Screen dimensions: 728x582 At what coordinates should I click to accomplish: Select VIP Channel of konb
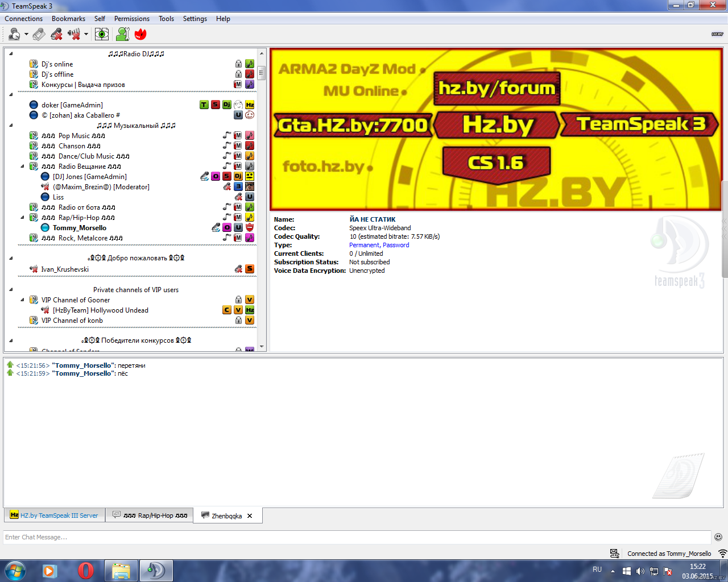72,321
